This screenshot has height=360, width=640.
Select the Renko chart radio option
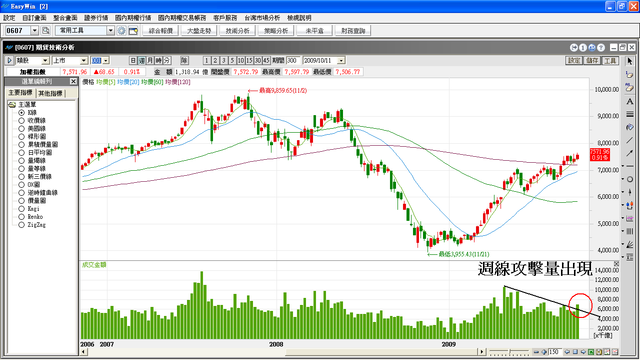tap(21, 217)
